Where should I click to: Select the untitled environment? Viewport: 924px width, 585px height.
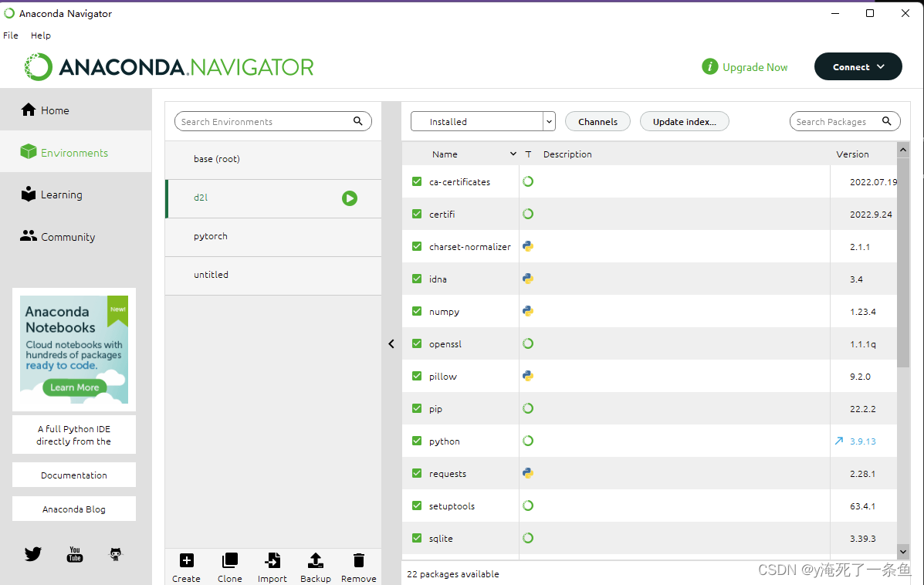(x=272, y=275)
